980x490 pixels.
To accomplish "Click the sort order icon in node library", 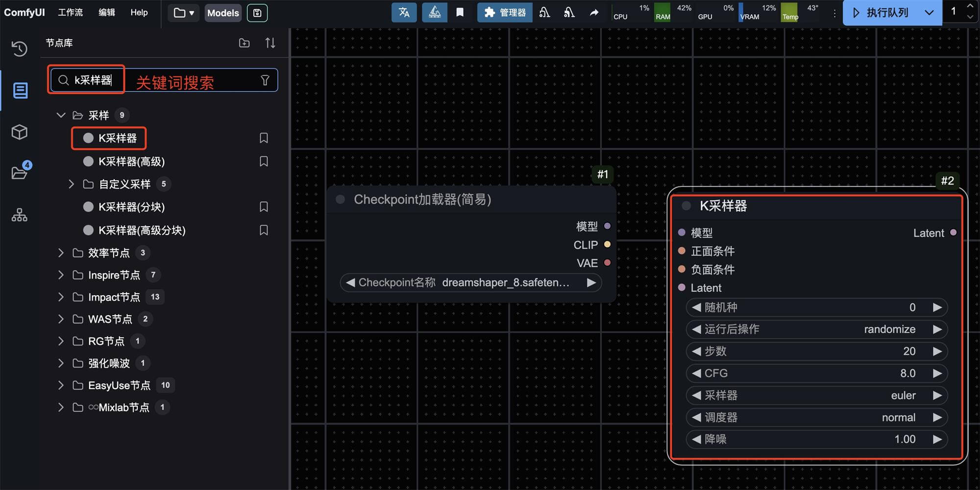I will [270, 43].
